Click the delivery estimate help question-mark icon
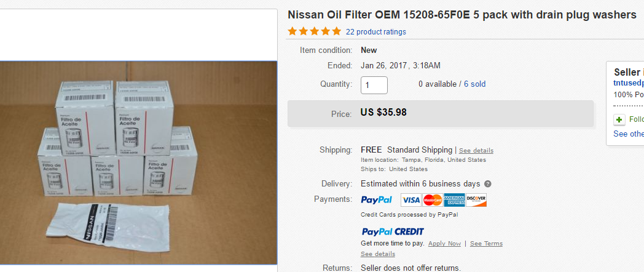Screen dimensions: 644x272 click(488, 184)
